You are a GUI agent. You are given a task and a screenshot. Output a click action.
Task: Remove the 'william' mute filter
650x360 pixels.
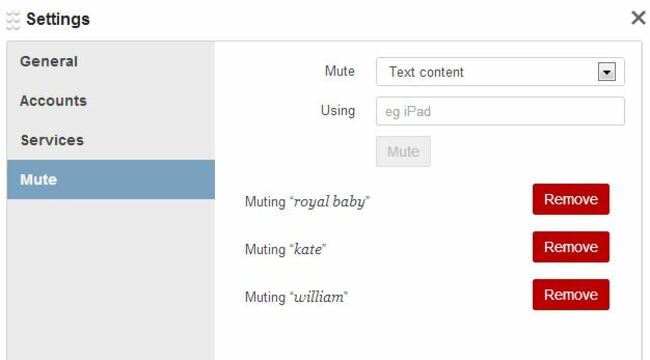pos(571,295)
